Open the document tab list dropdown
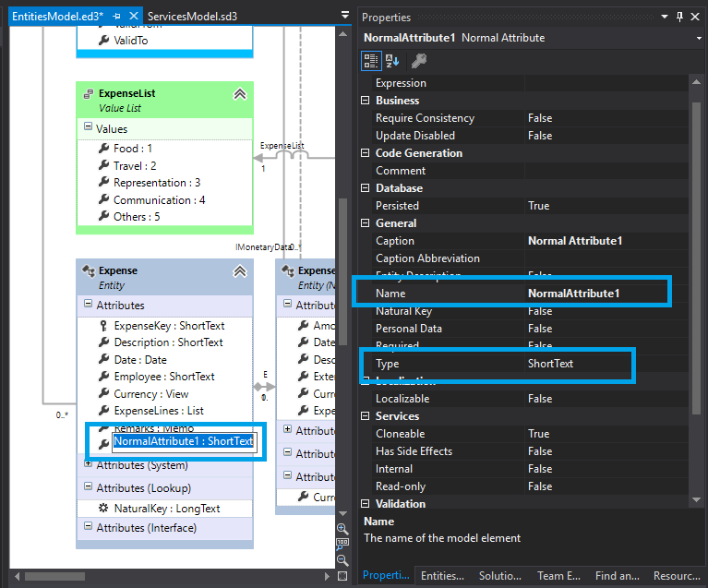This screenshot has width=708, height=588. [x=345, y=16]
